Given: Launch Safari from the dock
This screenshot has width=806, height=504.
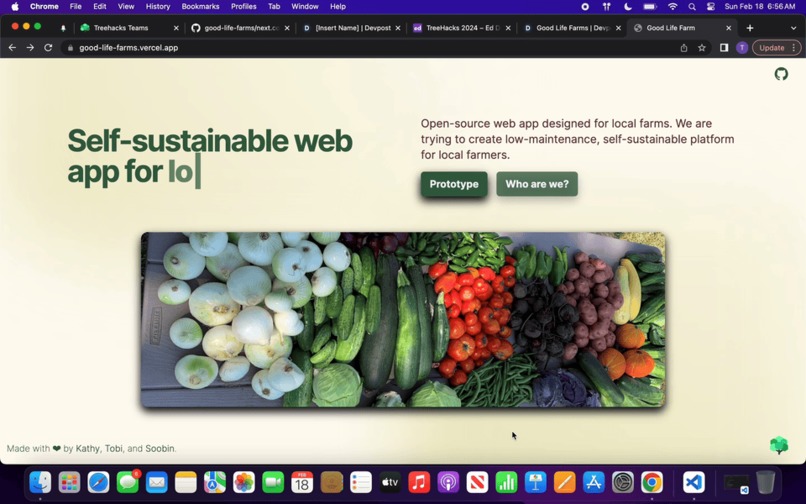Looking at the screenshot, I should pos(98,482).
